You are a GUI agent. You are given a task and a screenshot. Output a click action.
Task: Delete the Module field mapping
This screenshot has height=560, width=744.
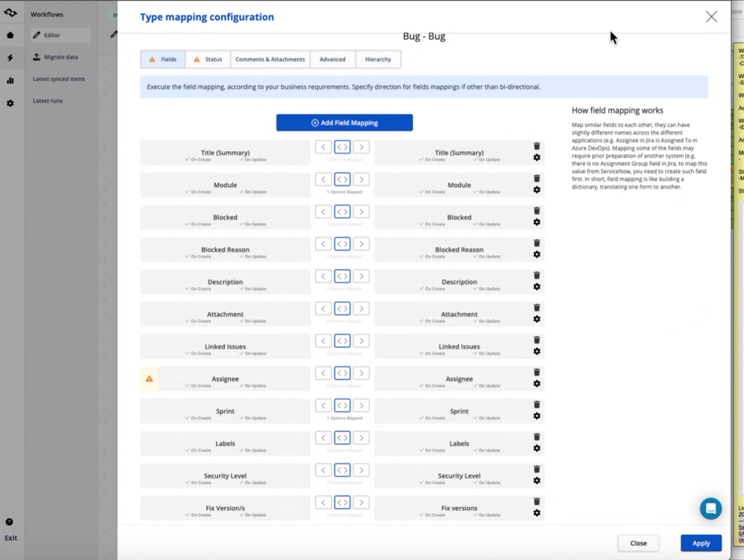[x=537, y=179]
